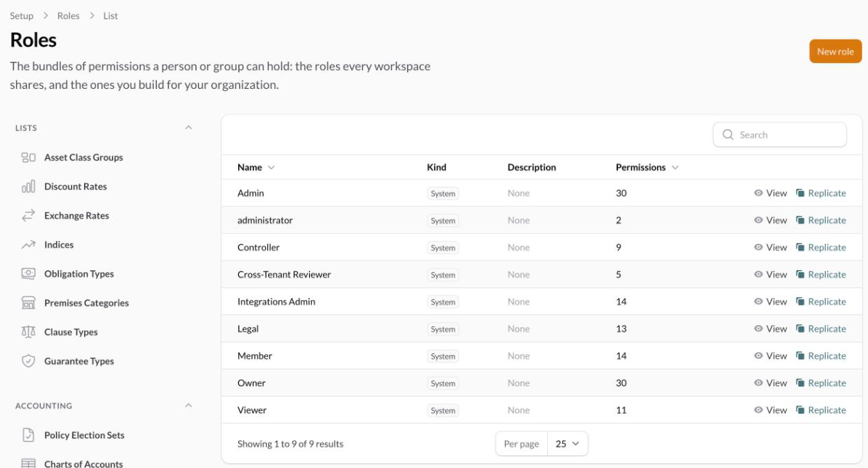View the Viewer role

point(771,410)
